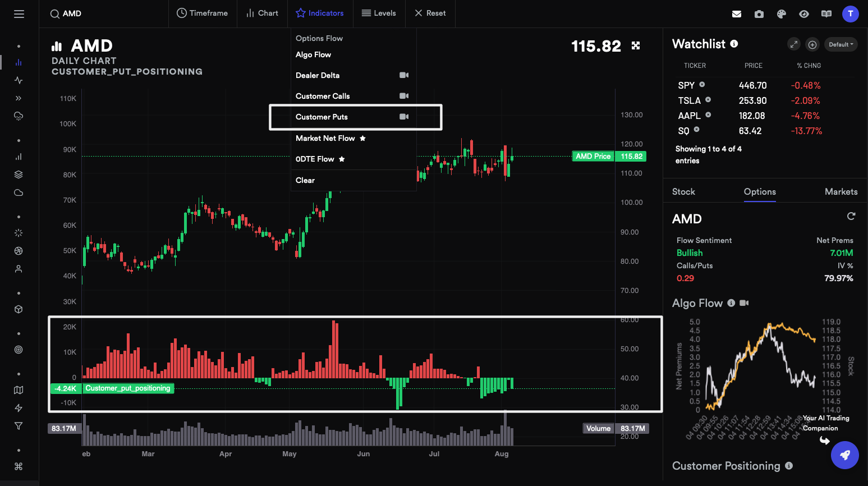Image resolution: width=868 pixels, height=486 pixels.
Task: Sort watchlist by % CHNG column
Action: click(809, 66)
